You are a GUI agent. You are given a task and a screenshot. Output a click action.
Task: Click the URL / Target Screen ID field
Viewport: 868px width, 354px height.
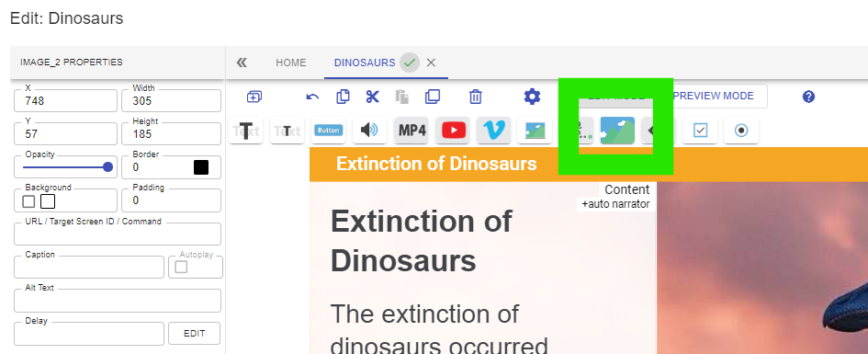coord(118,234)
